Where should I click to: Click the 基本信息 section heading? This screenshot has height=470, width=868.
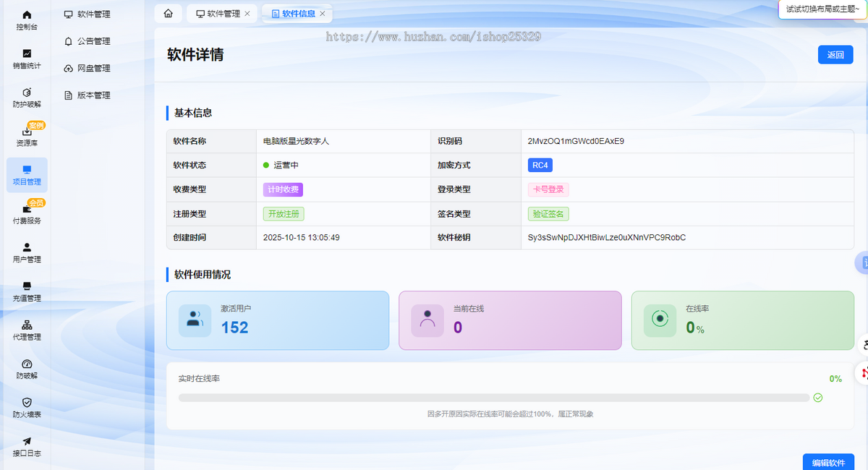click(x=193, y=113)
